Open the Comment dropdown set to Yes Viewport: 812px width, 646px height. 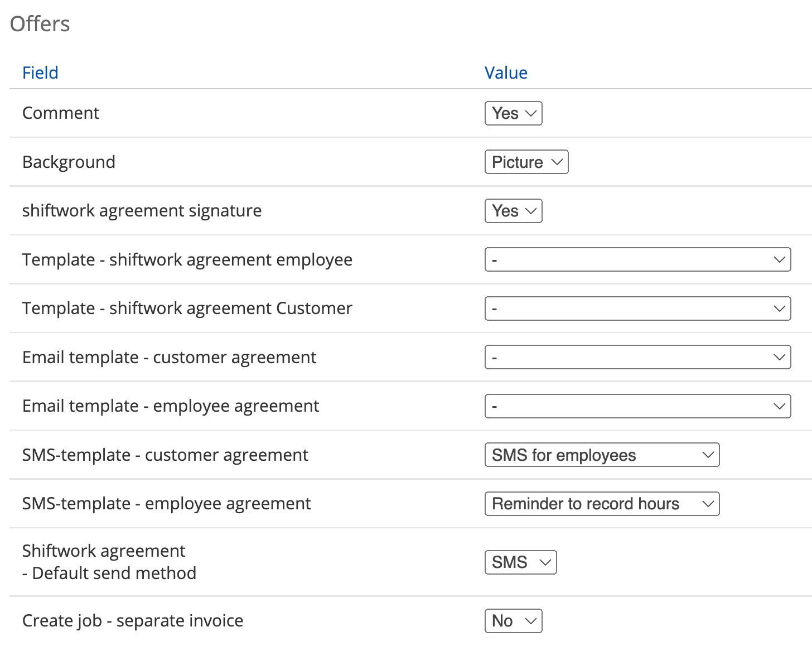click(513, 113)
